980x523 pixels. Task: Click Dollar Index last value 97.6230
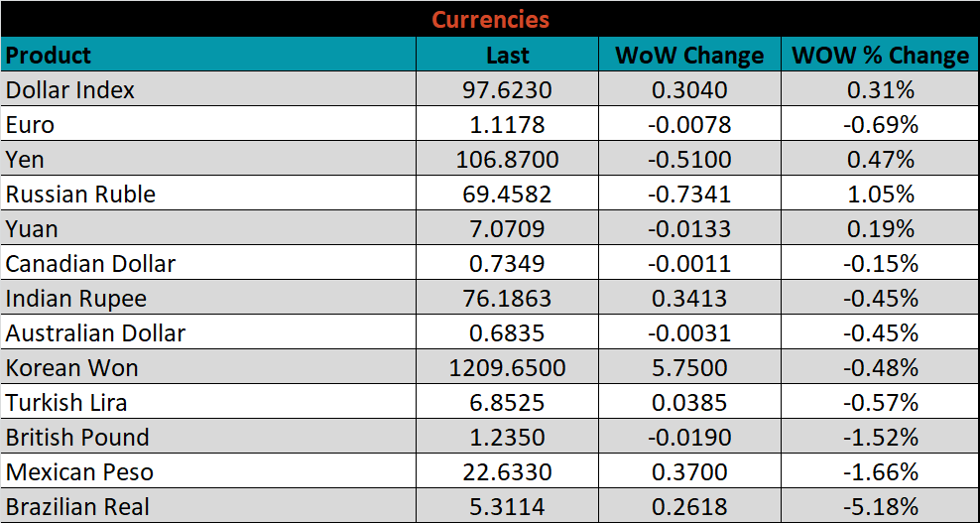tap(507, 90)
